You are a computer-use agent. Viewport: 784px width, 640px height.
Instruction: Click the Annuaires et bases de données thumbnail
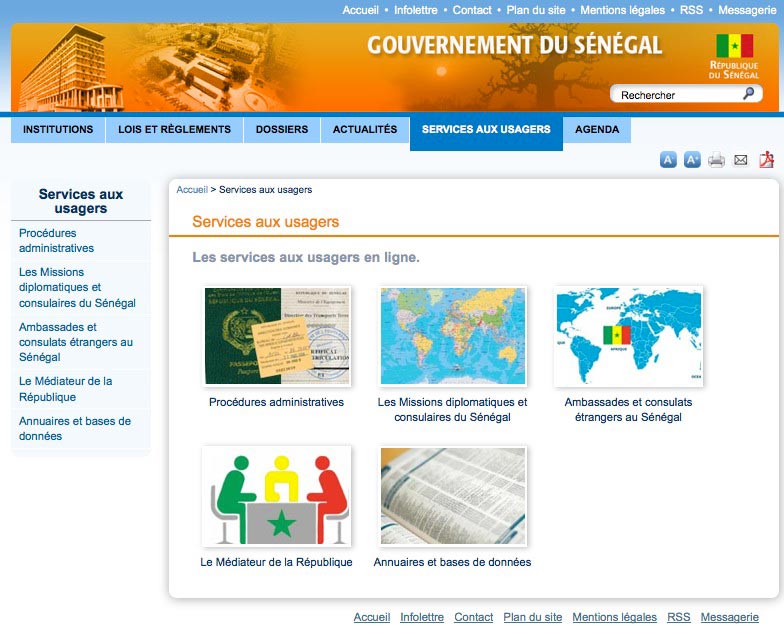pos(453,496)
